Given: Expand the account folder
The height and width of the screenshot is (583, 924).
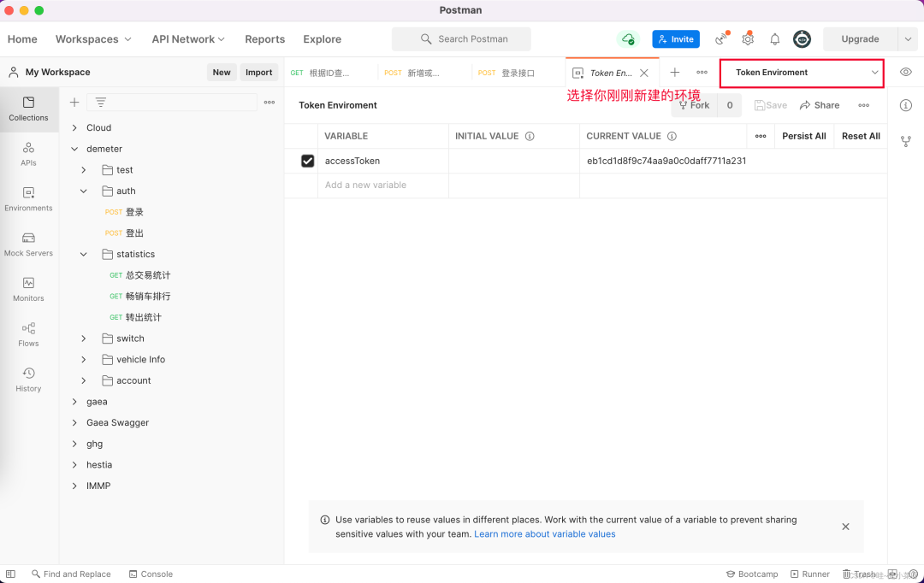Looking at the screenshot, I should tap(84, 380).
